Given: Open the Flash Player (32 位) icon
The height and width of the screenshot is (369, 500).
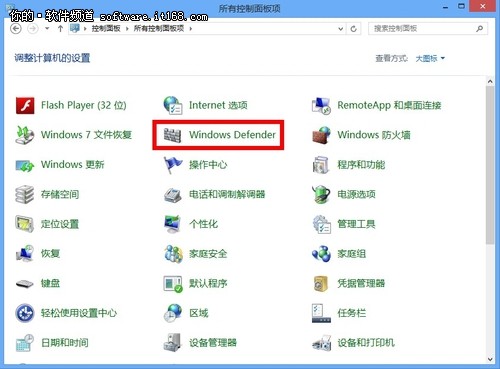Looking at the screenshot, I should (x=25, y=106).
